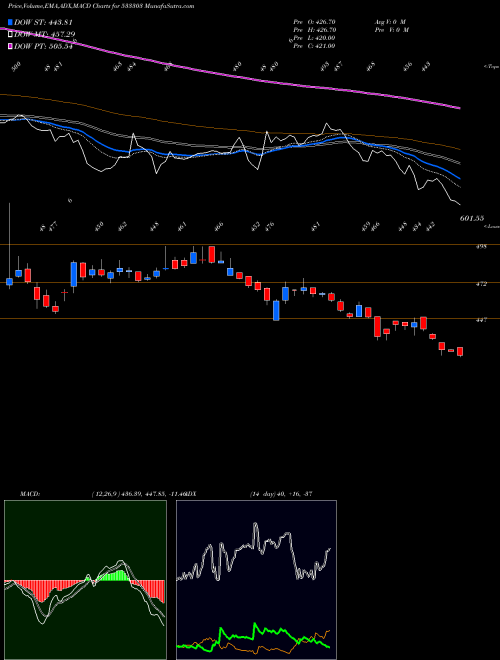Click the chart title mentioning MunafaSutra.com
The height and width of the screenshot is (660, 500).
[x=101, y=6]
